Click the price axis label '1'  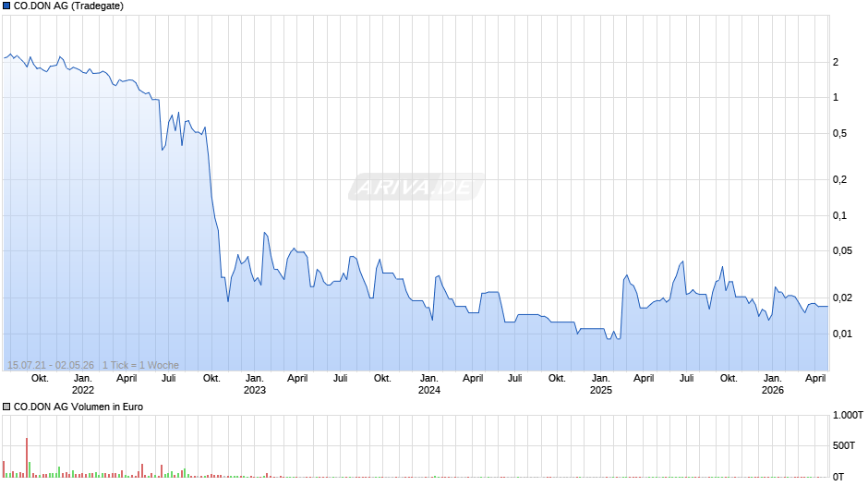[x=836, y=98]
